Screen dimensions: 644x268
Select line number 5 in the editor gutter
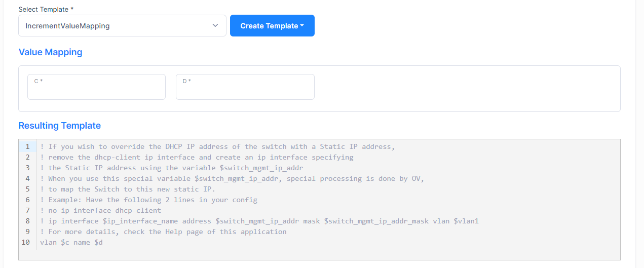(27, 189)
